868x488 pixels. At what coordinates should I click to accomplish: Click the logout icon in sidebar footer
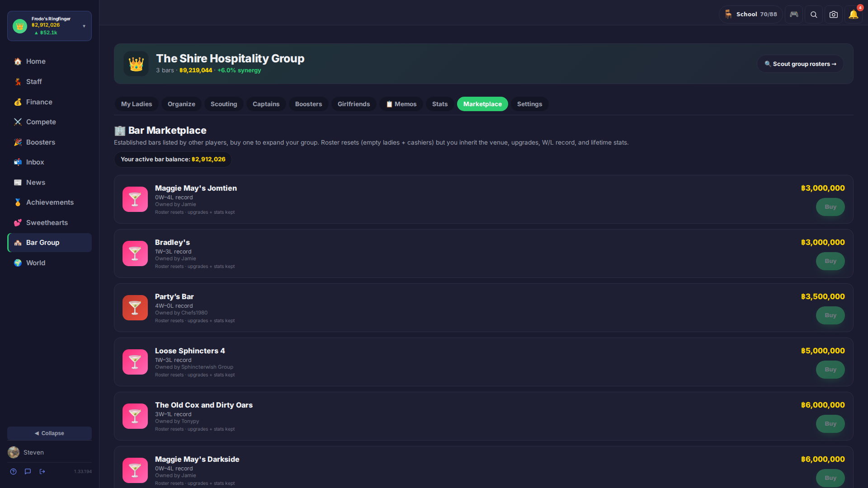(x=42, y=472)
